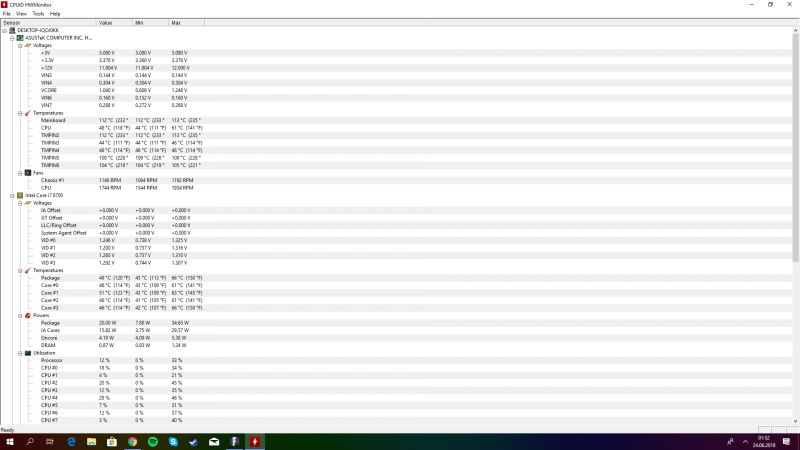Open the Action Center notifications icon
Viewport: 800px width, 450px height.
786,442
